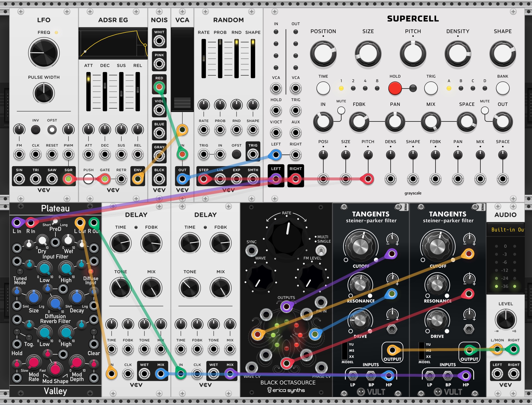
Task: Click the Supercell TIME button
Action: tap(323, 88)
